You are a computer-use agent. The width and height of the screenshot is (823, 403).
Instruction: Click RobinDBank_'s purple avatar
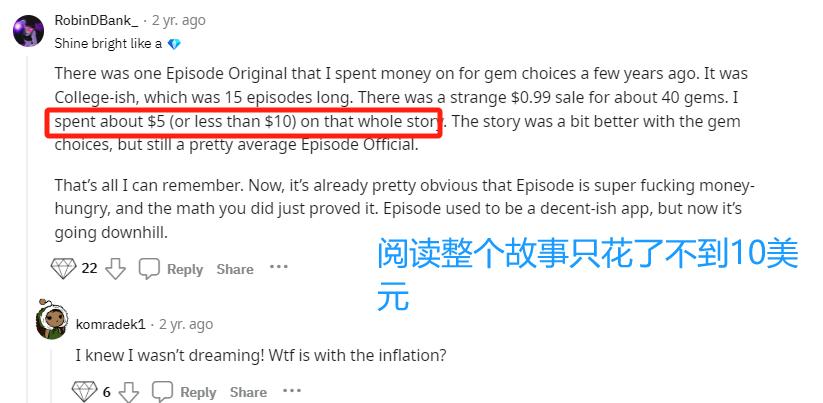click(x=28, y=31)
